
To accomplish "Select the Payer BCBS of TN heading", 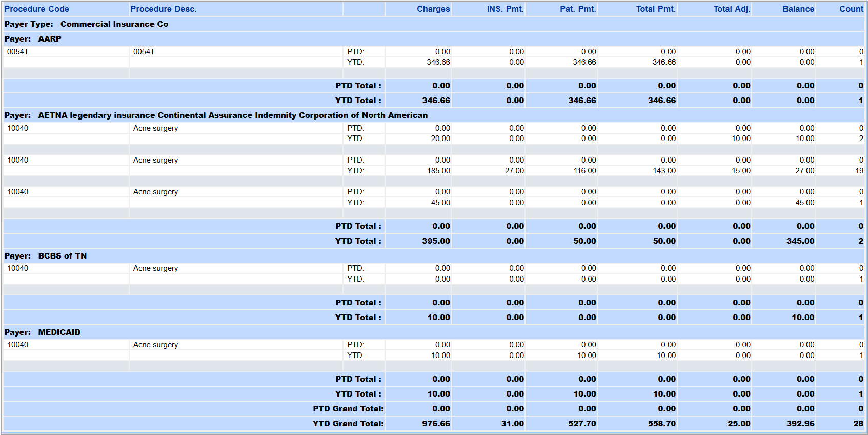I will point(434,256).
